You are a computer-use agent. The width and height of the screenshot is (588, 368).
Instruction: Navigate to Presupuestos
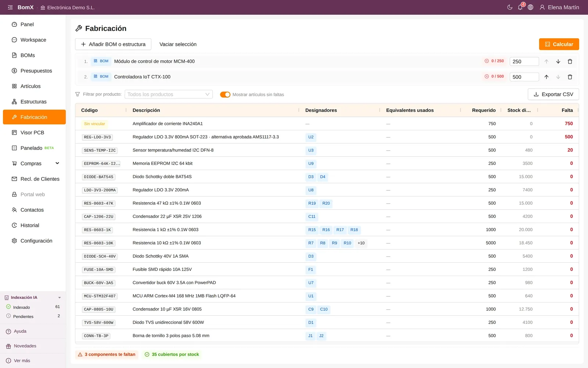tap(34, 71)
